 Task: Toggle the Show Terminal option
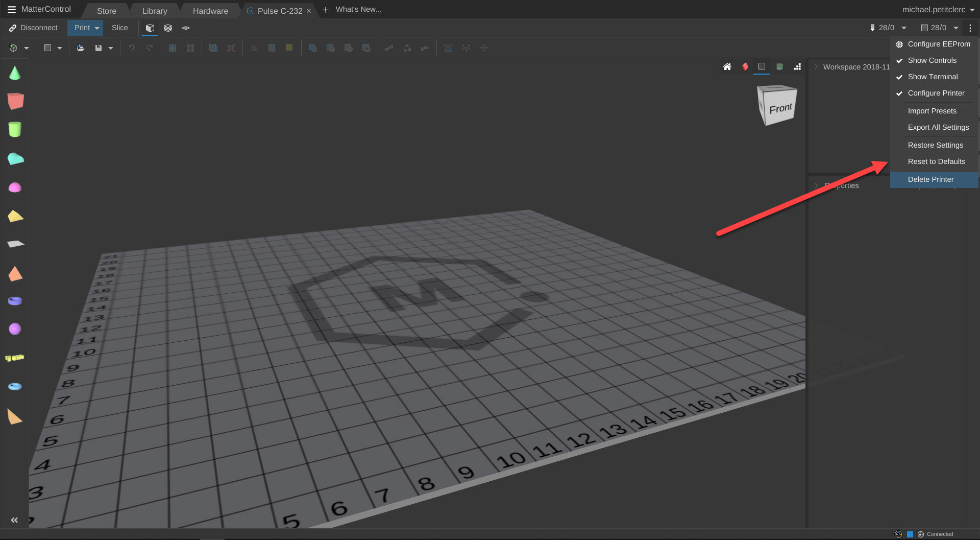coord(932,77)
